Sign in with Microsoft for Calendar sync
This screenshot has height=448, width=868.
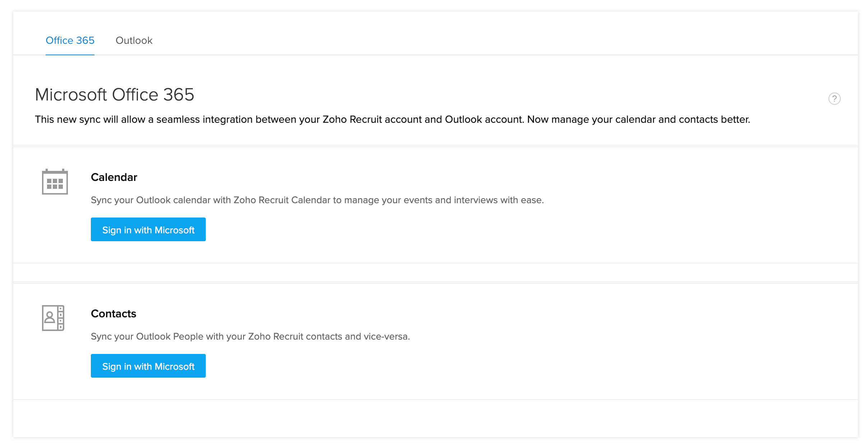[148, 230]
